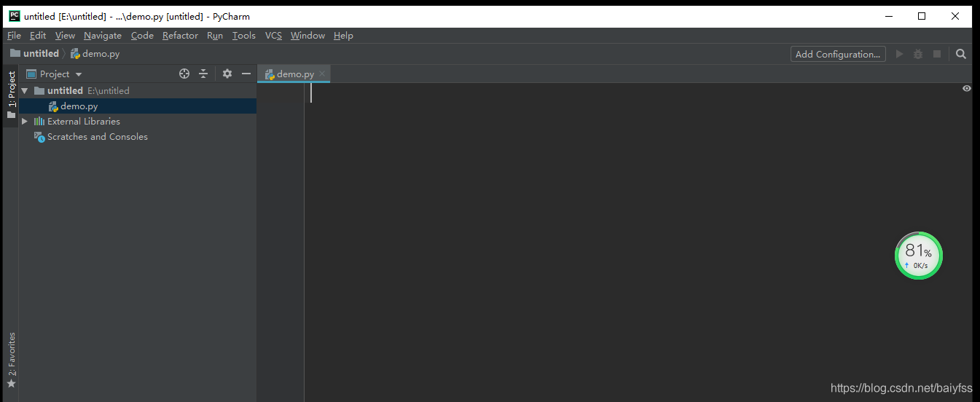Open the Edit menu

pyautogui.click(x=38, y=35)
